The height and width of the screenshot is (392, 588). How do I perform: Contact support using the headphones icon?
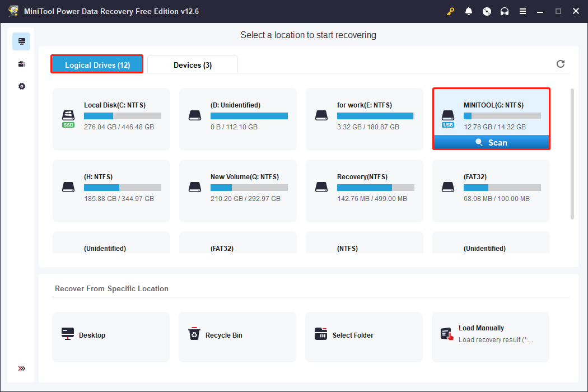tap(505, 11)
